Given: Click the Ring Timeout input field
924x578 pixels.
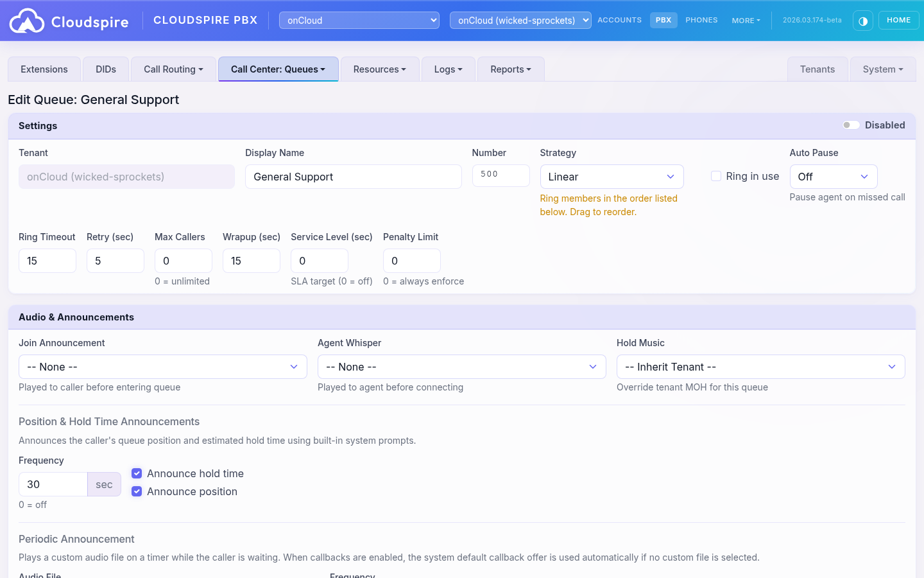Looking at the screenshot, I should click(47, 261).
